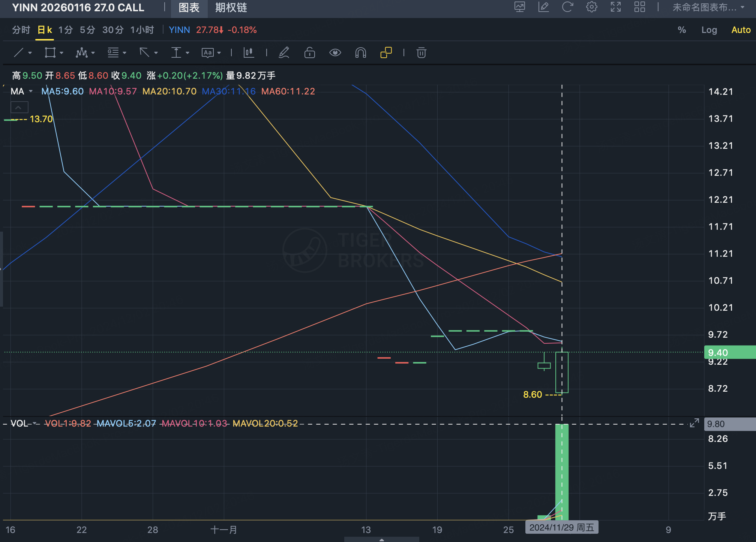Screen dimensions: 756x542
Task: Enable Auto scale button
Action: click(x=741, y=30)
